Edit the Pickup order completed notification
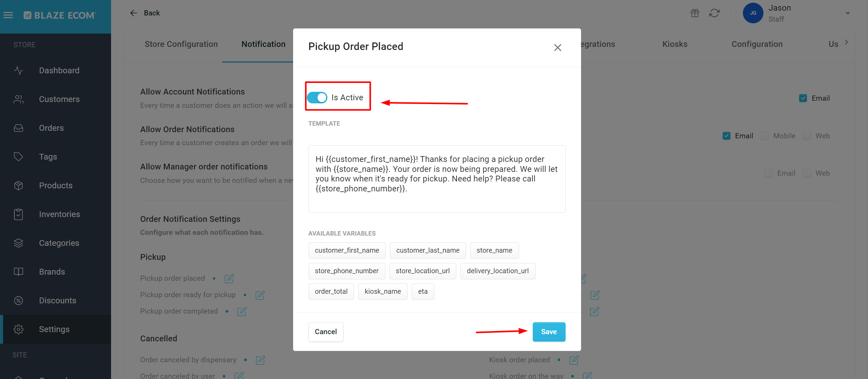 coord(242,312)
